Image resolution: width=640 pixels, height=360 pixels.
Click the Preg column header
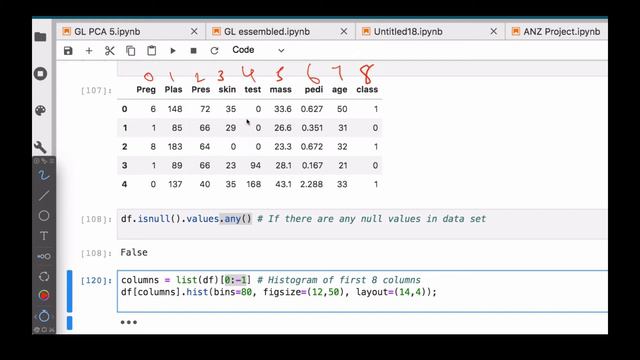(x=146, y=89)
